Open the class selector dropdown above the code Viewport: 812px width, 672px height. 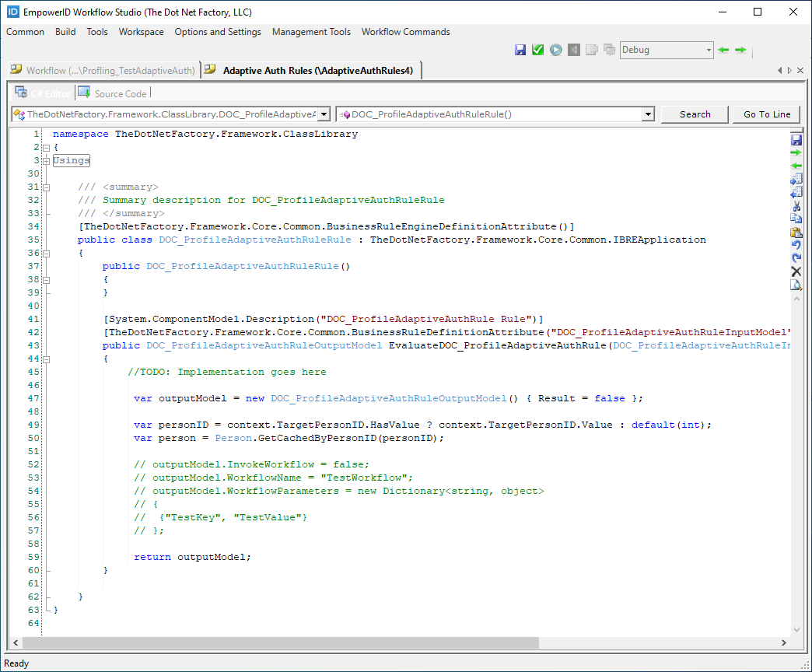pos(324,114)
